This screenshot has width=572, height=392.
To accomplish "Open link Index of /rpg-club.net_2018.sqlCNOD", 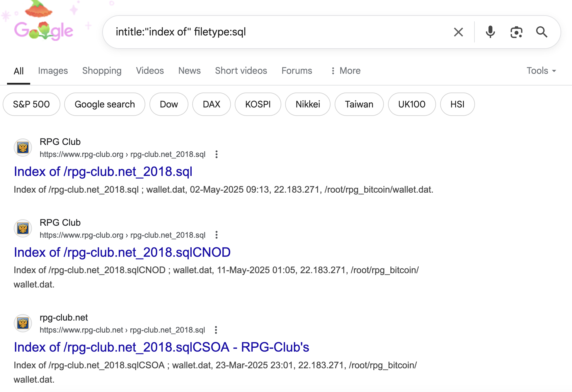I will [x=122, y=252].
